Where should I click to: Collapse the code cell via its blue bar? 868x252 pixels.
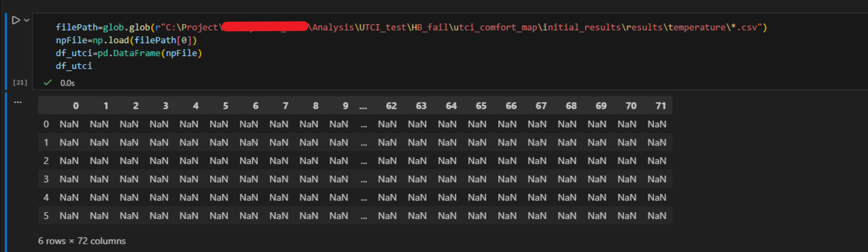tap(6, 50)
